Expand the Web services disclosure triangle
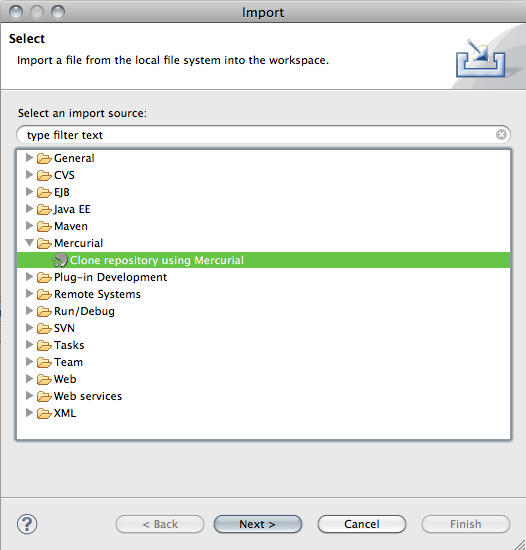Viewport: 526px width, 550px height. tap(29, 396)
